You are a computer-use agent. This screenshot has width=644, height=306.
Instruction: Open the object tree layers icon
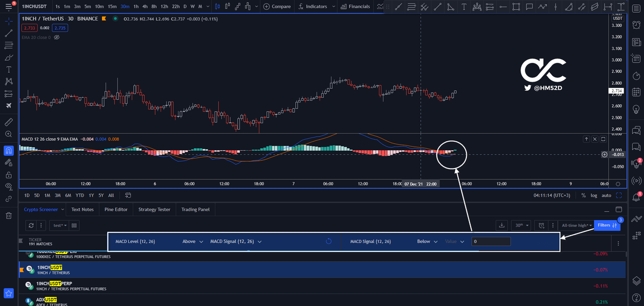(x=636, y=280)
